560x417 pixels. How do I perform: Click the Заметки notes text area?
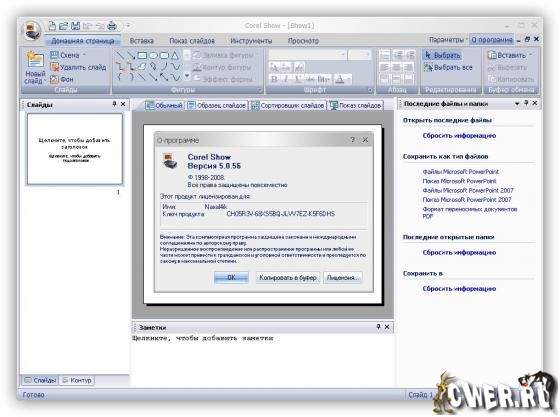(x=263, y=360)
